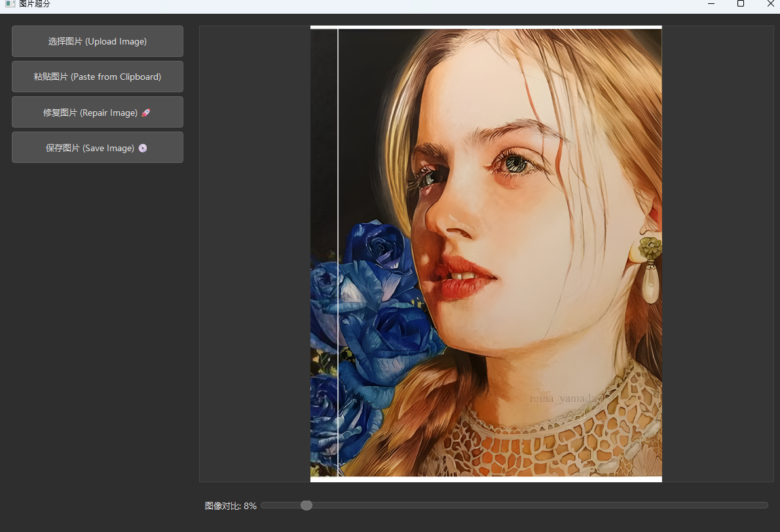The height and width of the screenshot is (532, 780).
Task: Click the image contrast slider handle
Action: point(306,505)
